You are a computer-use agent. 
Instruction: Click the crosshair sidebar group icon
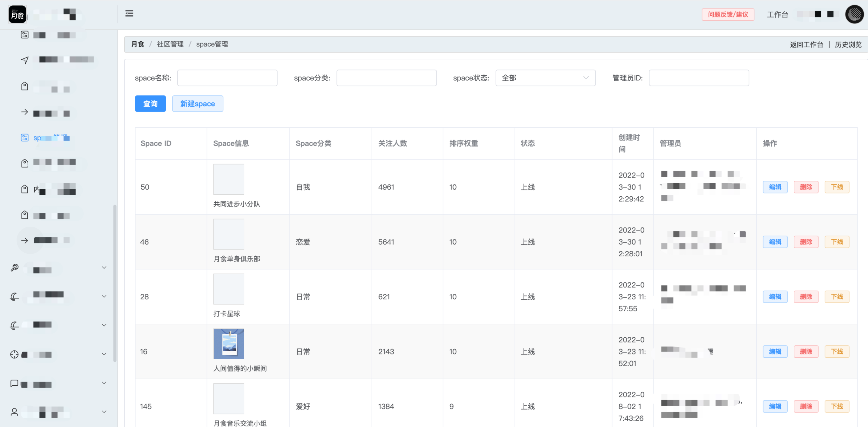[15, 354]
